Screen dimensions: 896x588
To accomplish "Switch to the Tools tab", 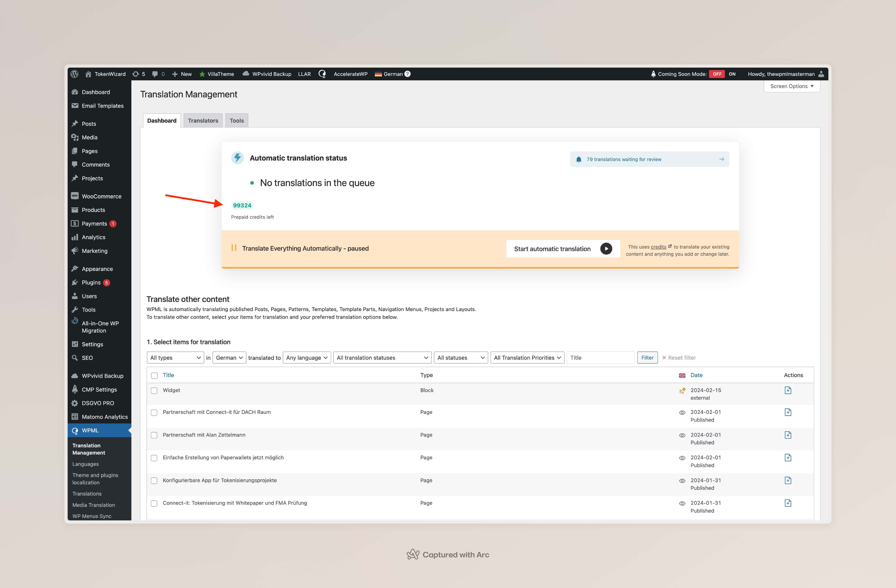I will [x=237, y=120].
